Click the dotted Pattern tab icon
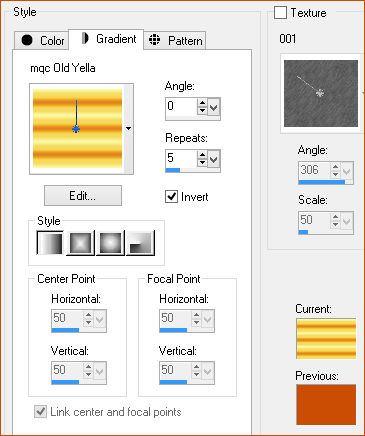This screenshot has width=365, height=436. [154, 40]
